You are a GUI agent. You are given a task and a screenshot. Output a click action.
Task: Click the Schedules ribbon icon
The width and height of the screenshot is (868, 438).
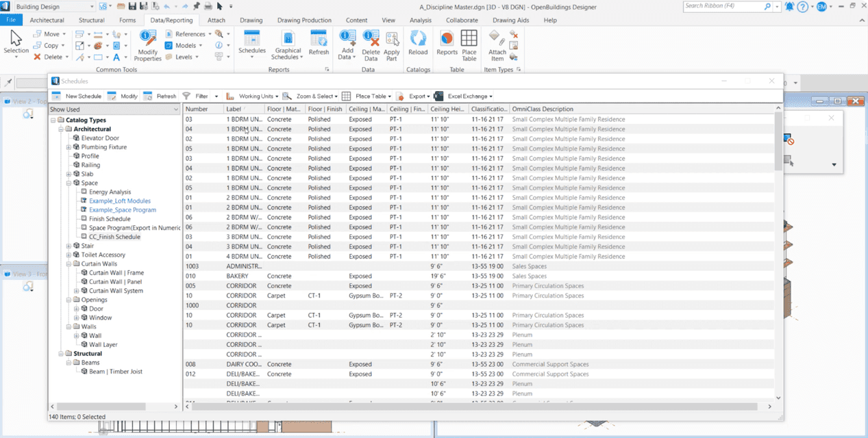[x=251, y=41]
